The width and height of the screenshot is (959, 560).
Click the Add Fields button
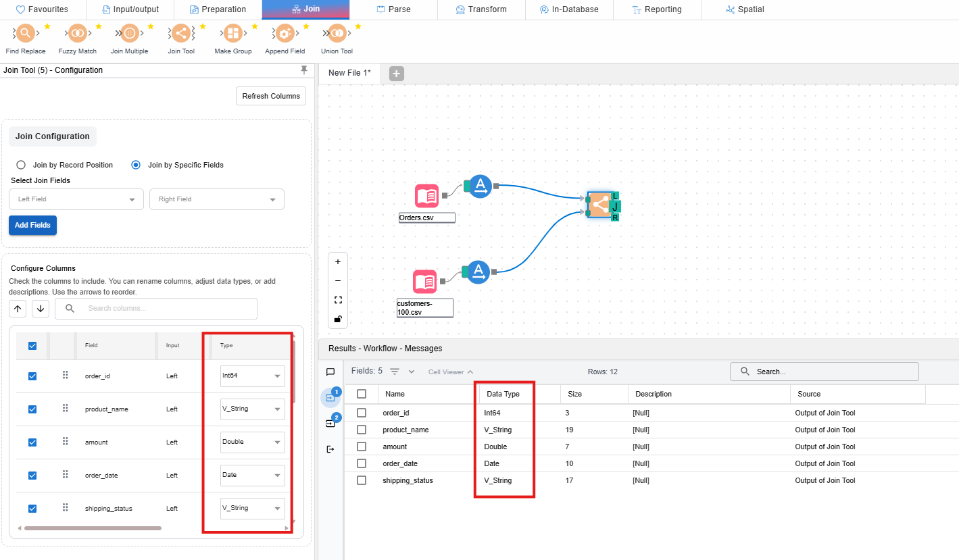[x=32, y=225]
